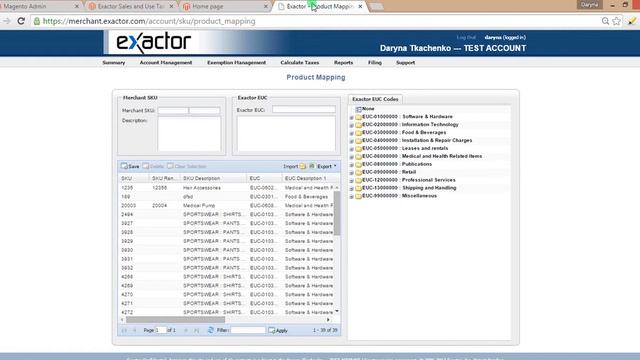This screenshot has height=360, width=640.
Task: Expand EUC-03000000 Food & Beverages node
Action: tap(351, 133)
